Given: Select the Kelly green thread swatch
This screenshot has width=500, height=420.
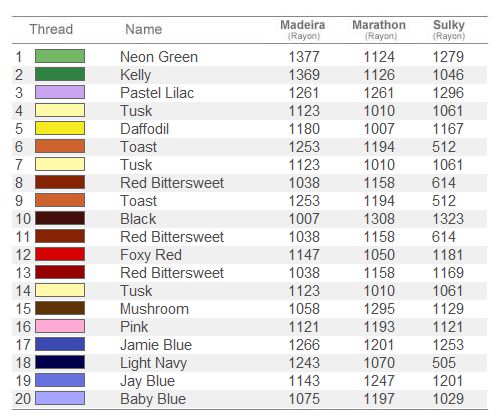Looking at the screenshot, I should 60,74.
